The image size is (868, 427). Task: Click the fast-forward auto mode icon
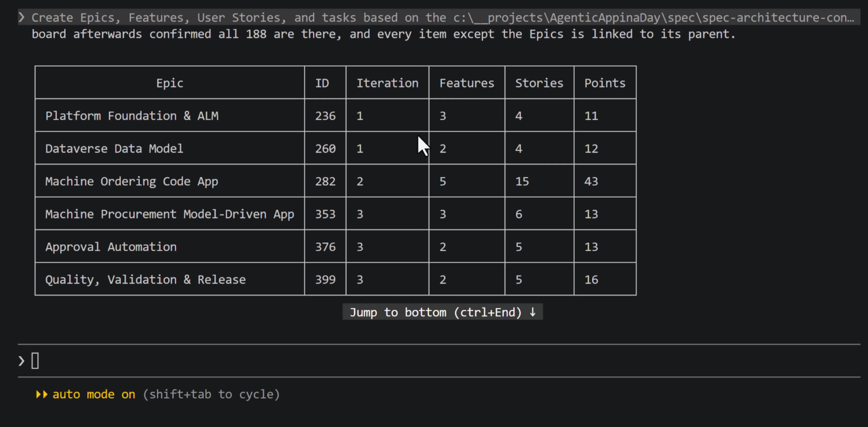(42, 394)
